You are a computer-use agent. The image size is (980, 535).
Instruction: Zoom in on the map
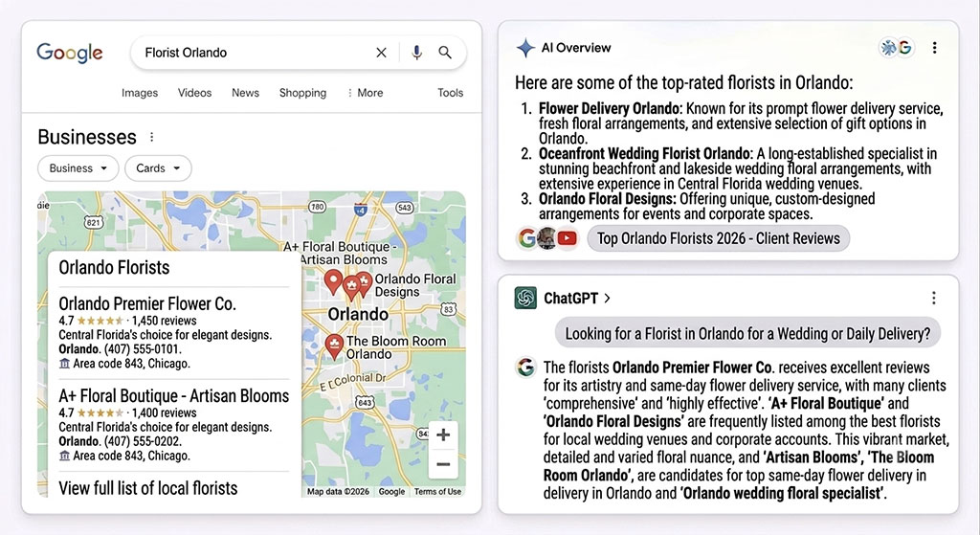click(x=443, y=435)
